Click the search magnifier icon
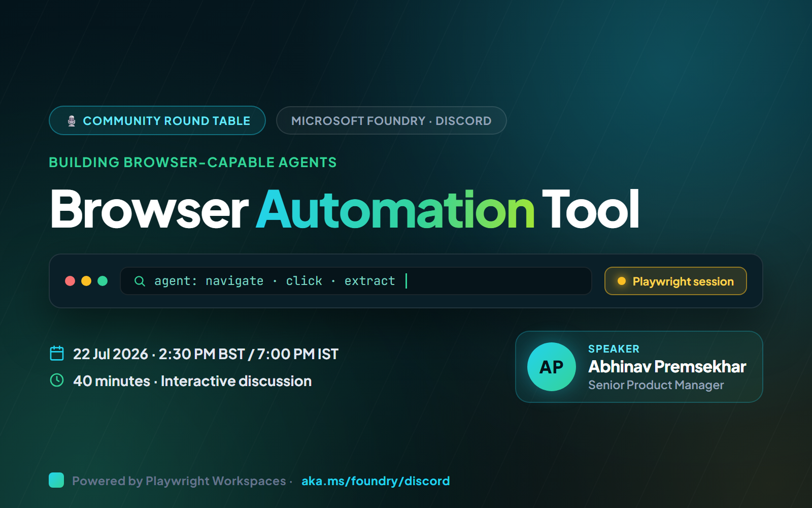This screenshot has height=508, width=812. (140, 281)
